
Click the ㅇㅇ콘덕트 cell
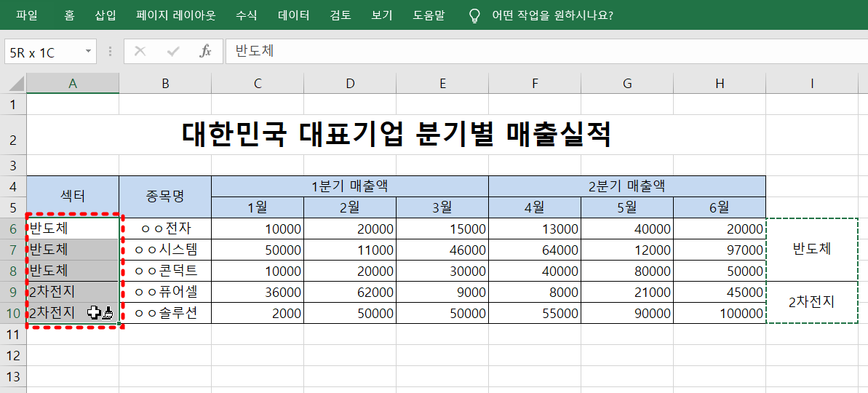click(165, 271)
